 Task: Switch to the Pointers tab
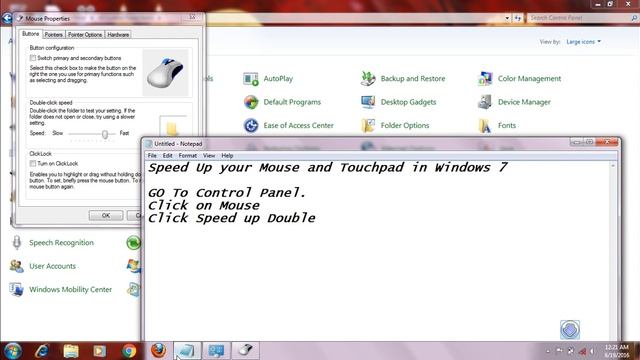[53, 35]
